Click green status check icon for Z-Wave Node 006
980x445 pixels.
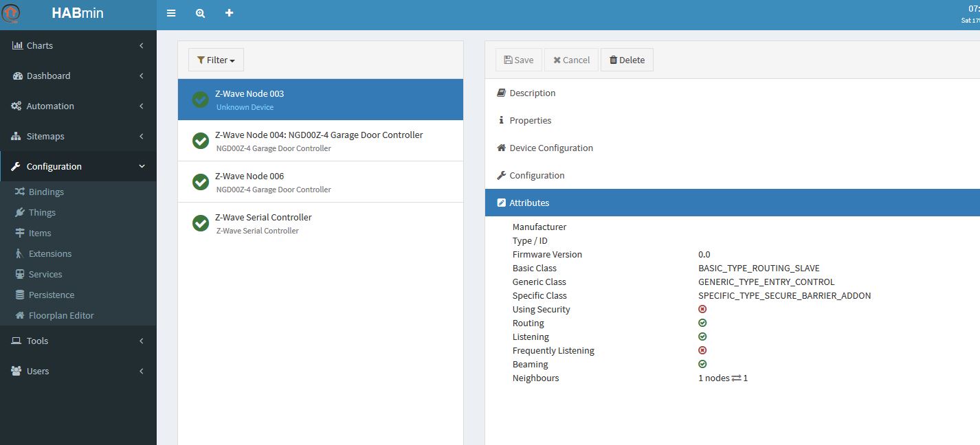[201, 182]
